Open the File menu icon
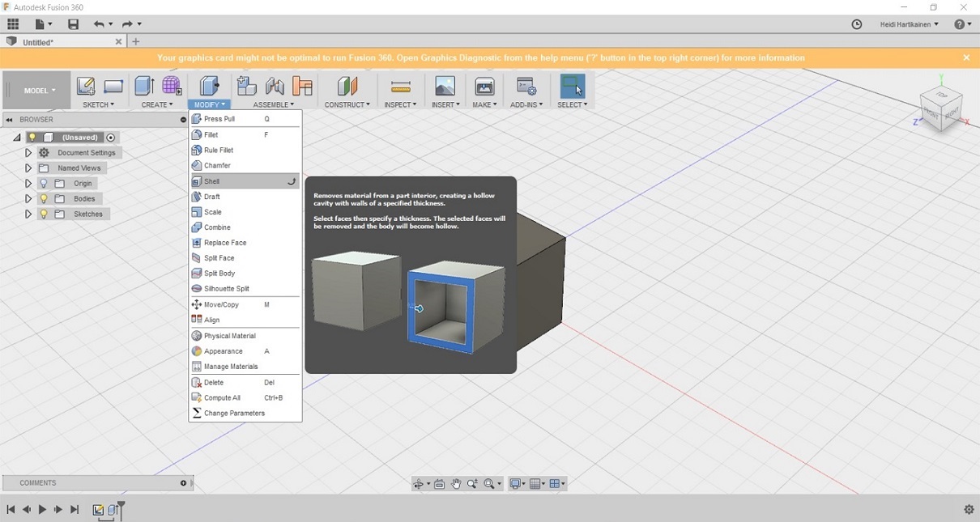The height and width of the screenshot is (522, 980). pyautogui.click(x=42, y=24)
